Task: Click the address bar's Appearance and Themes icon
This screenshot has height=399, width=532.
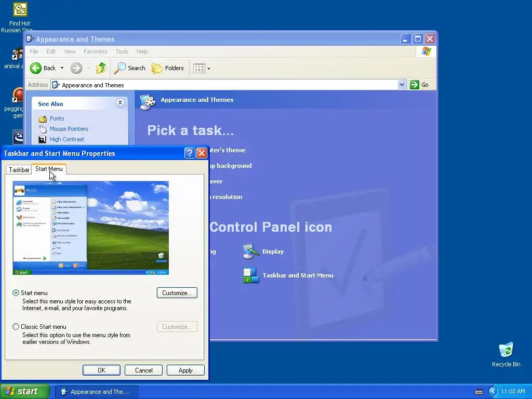Action: 56,85
